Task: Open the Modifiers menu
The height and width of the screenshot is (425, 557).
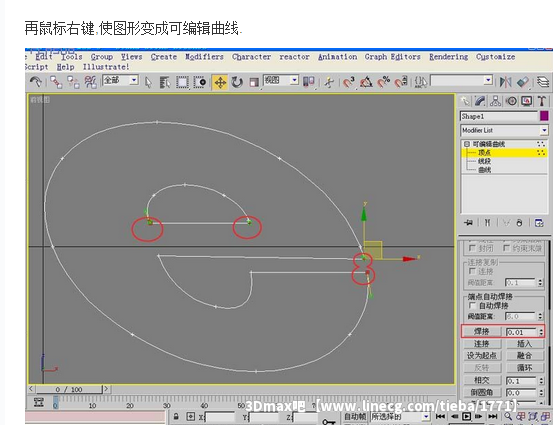Action: coord(204,57)
